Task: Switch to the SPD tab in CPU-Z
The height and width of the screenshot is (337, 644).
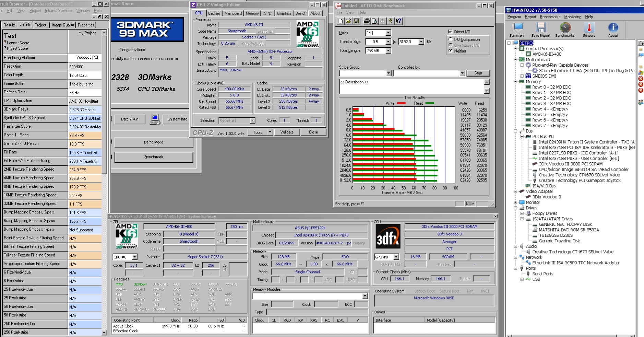Action: click(x=268, y=13)
